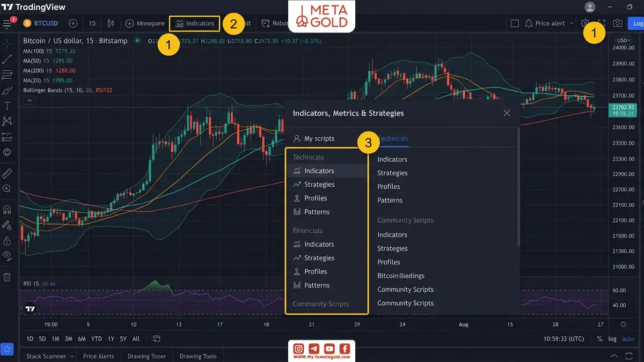The height and width of the screenshot is (362, 644).
Task: Select the text T tool
Action: [x=7, y=106]
